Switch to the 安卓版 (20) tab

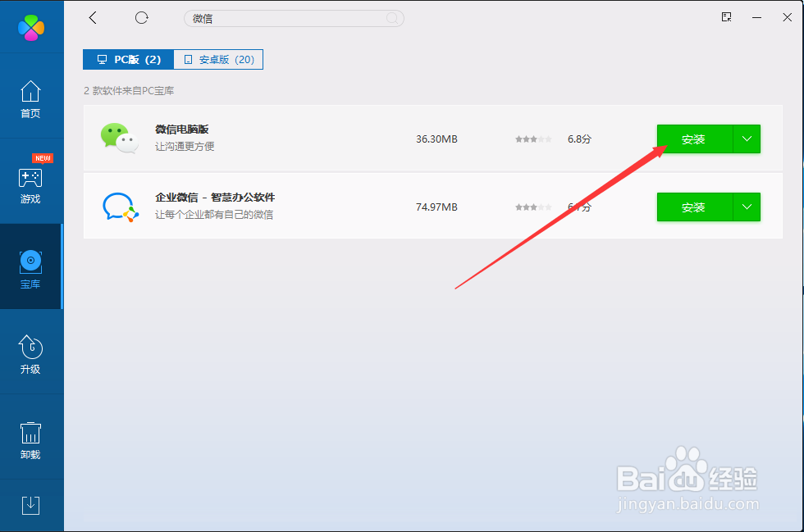tap(218, 60)
